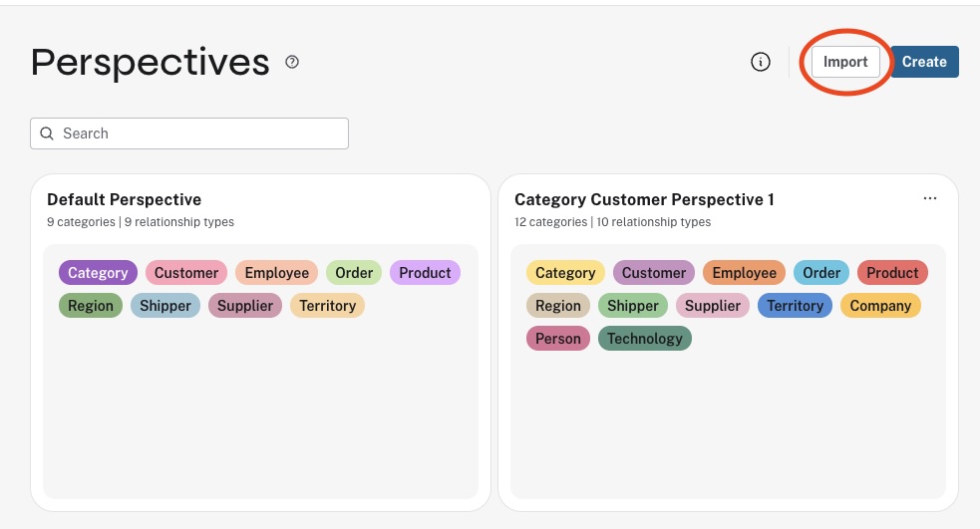
Task: Click the Person tag
Action: coord(557,339)
